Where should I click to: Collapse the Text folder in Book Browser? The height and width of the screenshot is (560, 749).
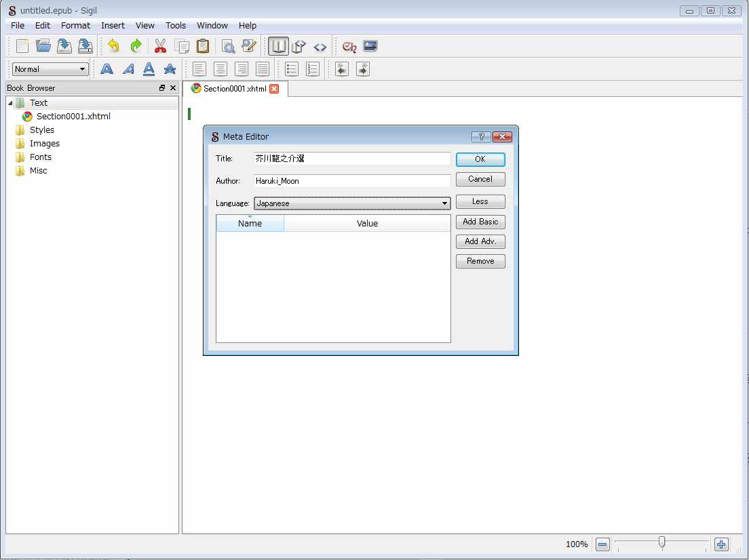pyautogui.click(x=10, y=103)
